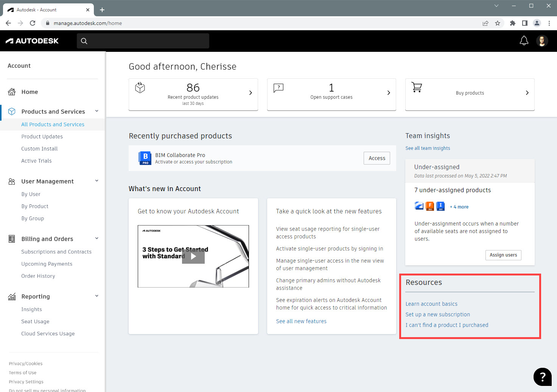The width and height of the screenshot is (557, 392).
Task: Open Custom Install page
Action: 39,149
